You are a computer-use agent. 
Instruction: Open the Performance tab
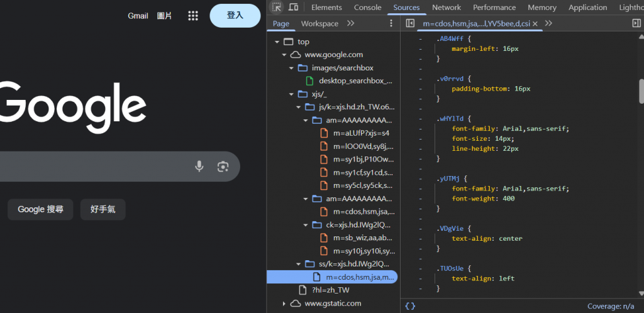(494, 8)
